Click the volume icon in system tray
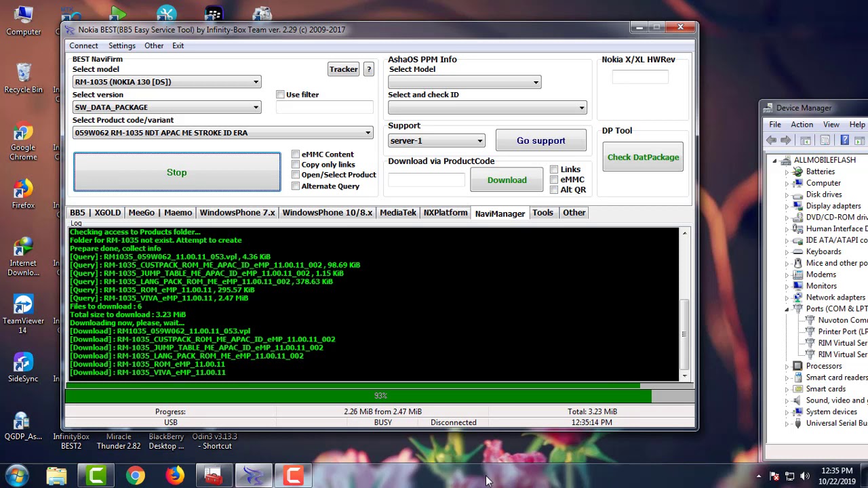The height and width of the screenshot is (488, 868). pos(804,476)
